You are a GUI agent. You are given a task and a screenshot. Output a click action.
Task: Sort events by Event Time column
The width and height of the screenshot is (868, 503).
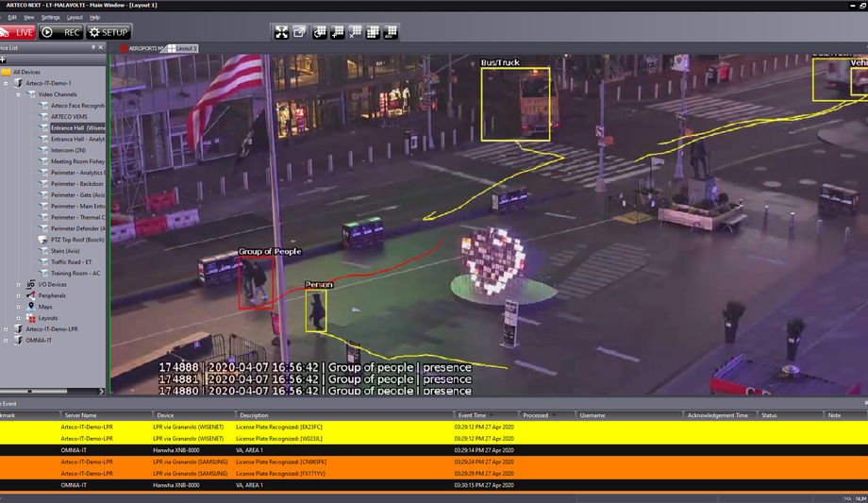(x=486, y=415)
